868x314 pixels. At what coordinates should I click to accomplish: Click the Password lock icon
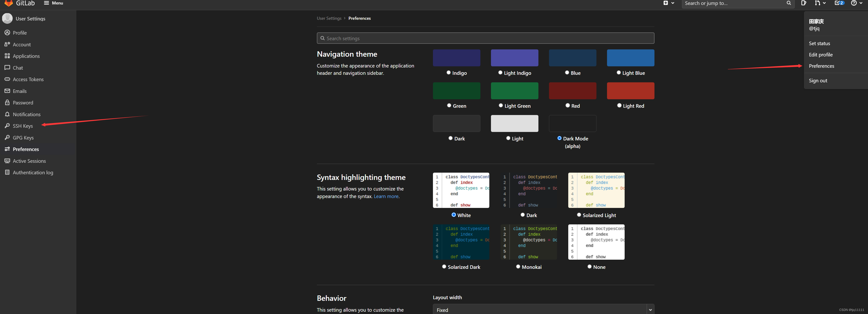[x=7, y=103]
